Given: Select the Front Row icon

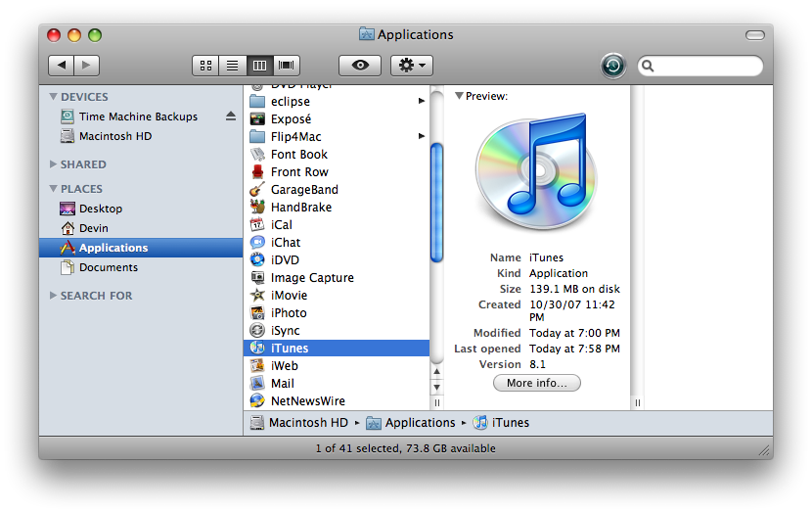Looking at the screenshot, I should point(257,171).
